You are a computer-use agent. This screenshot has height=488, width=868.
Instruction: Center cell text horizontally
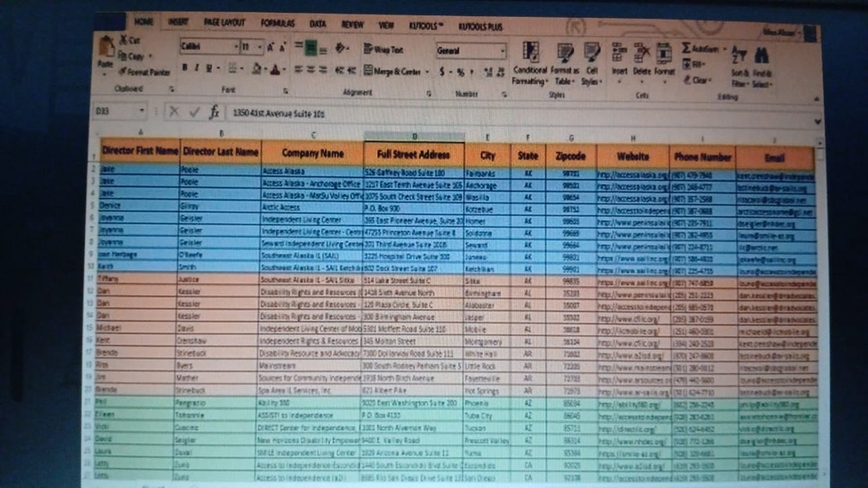point(310,70)
